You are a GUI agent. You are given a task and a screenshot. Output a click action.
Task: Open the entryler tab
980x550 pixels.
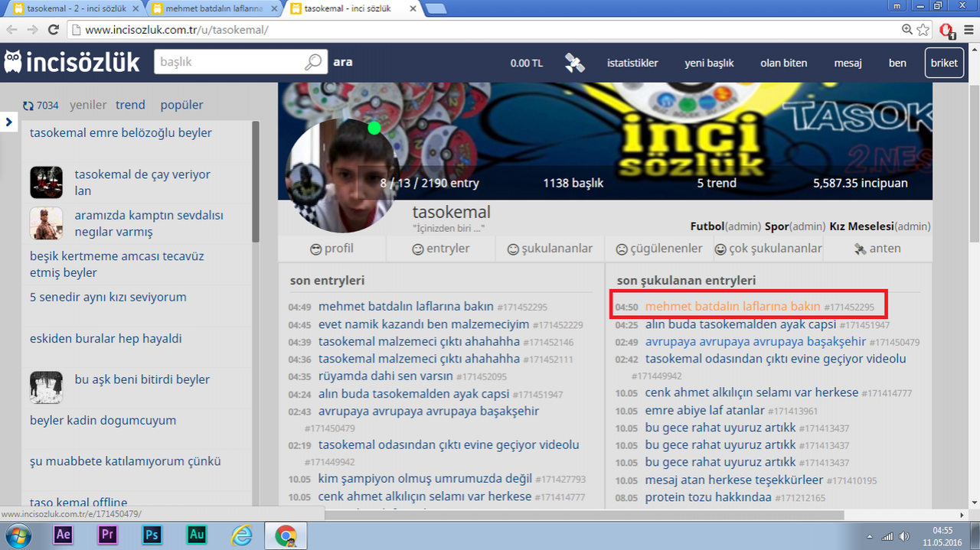pyautogui.click(x=441, y=249)
